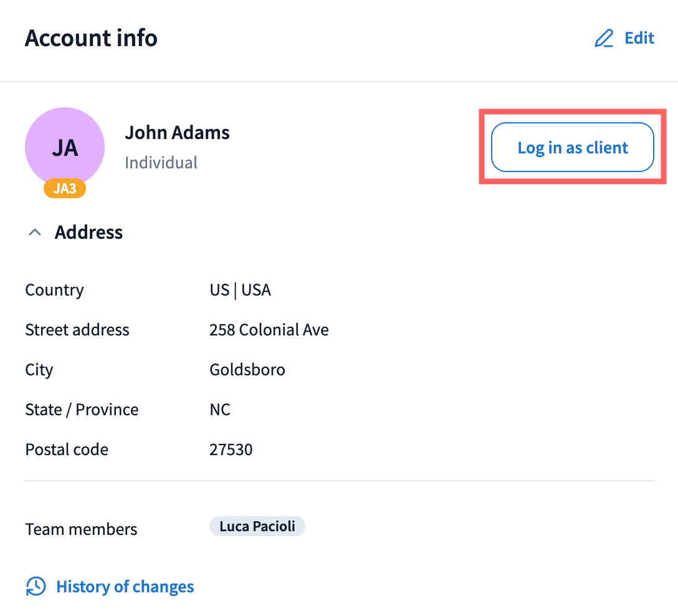678x616 pixels.
Task: Click the Address section heading
Action: coord(88,233)
